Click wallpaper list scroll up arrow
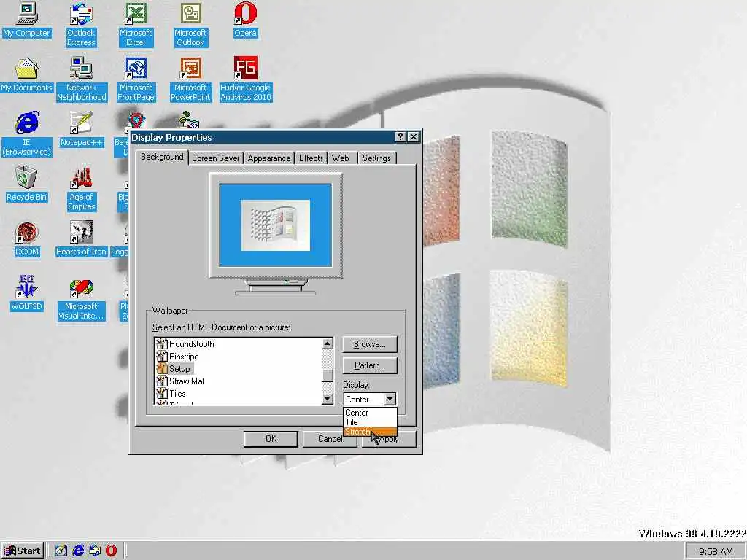747x560 pixels. 328,344
